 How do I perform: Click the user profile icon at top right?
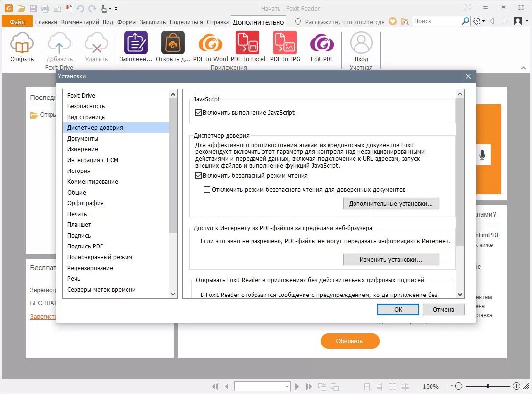(518, 21)
